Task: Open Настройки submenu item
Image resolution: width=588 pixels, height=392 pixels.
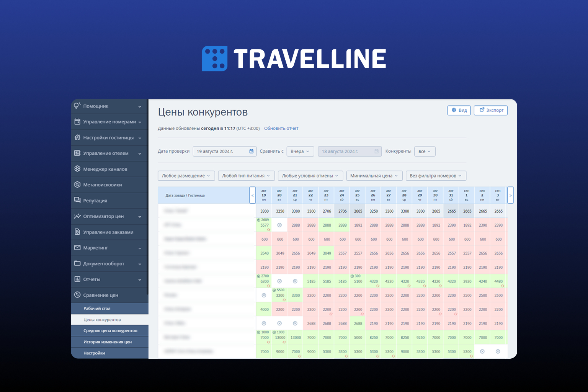Action: [x=109, y=353]
